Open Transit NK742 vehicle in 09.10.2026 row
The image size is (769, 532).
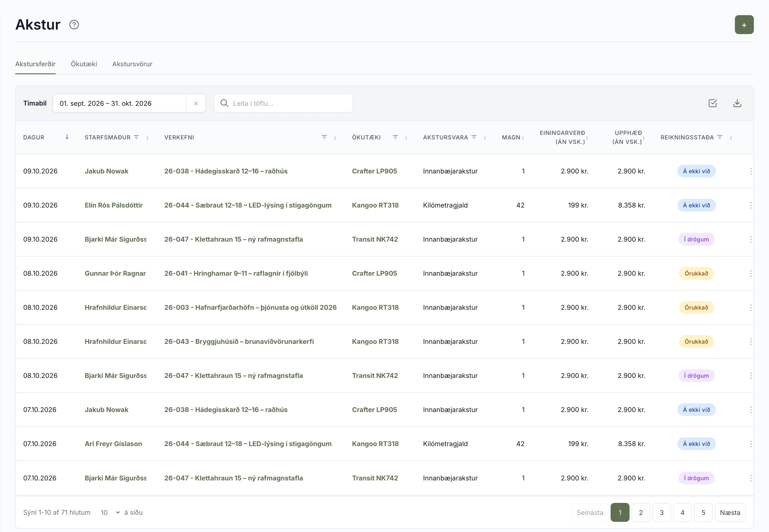pyautogui.click(x=375, y=239)
